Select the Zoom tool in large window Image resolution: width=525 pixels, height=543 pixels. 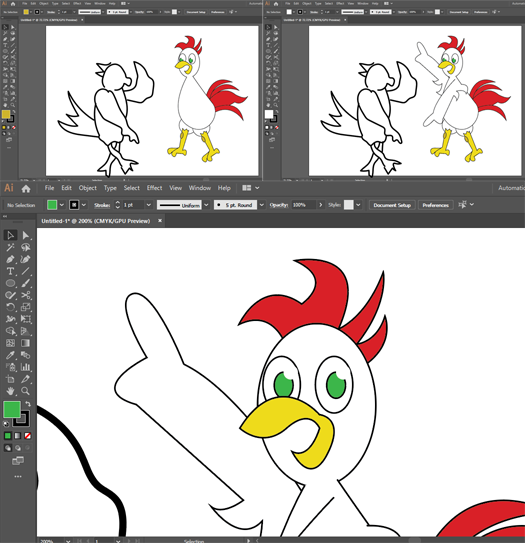point(25,391)
